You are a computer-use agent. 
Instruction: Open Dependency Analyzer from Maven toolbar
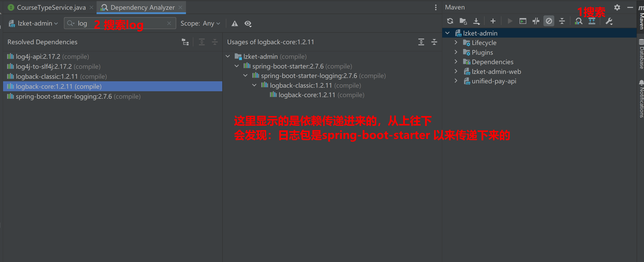point(579,21)
